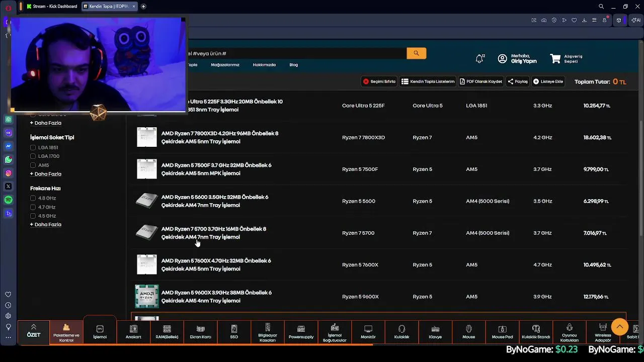Viewport: 644px width, 362px height.
Task: Click the Listeye Ekle button
Action: (548, 81)
